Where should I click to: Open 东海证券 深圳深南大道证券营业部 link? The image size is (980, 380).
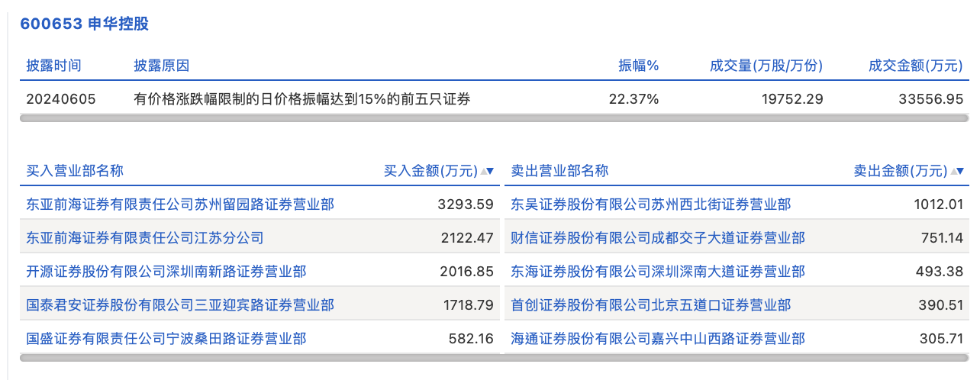coord(658,272)
